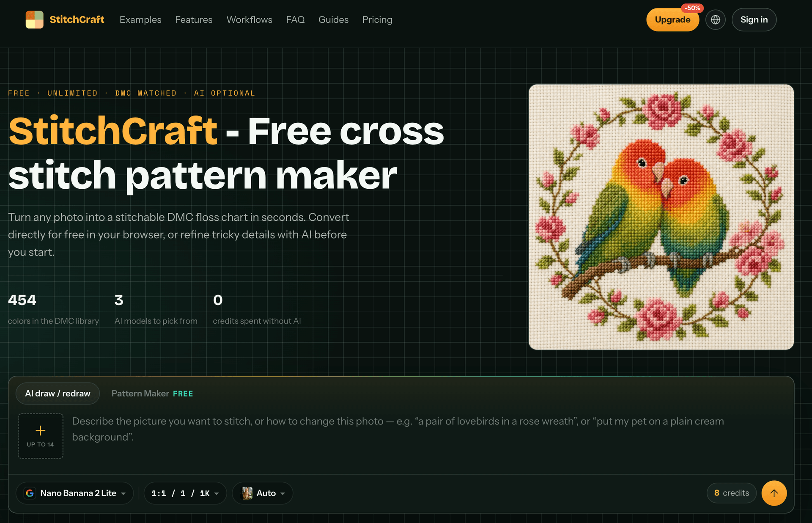The image size is (812, 523).
Task: Go to Workflows in the navigation
Action: coord(250,20)
